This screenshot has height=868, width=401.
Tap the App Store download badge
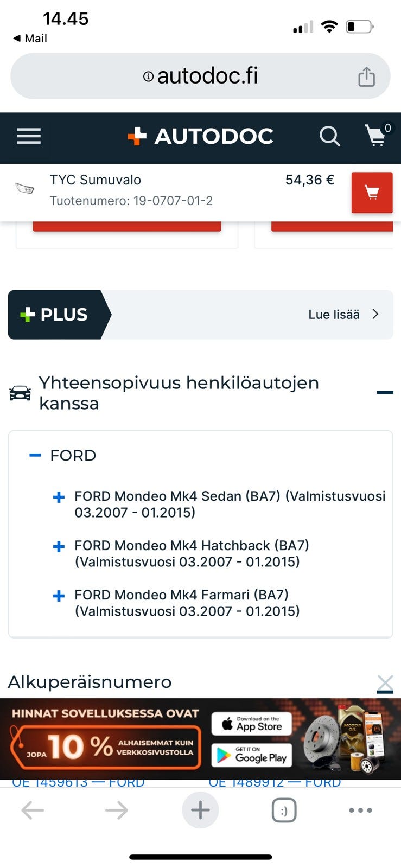pos(251,724)
